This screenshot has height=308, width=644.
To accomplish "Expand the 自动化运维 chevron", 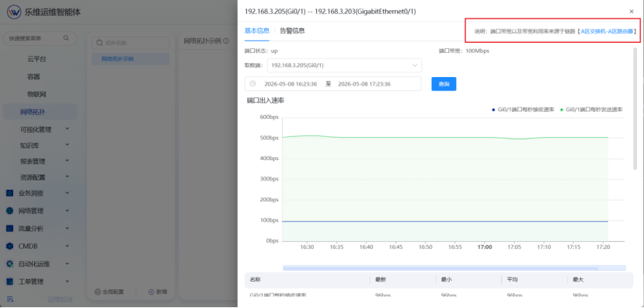I will point(68,264).
